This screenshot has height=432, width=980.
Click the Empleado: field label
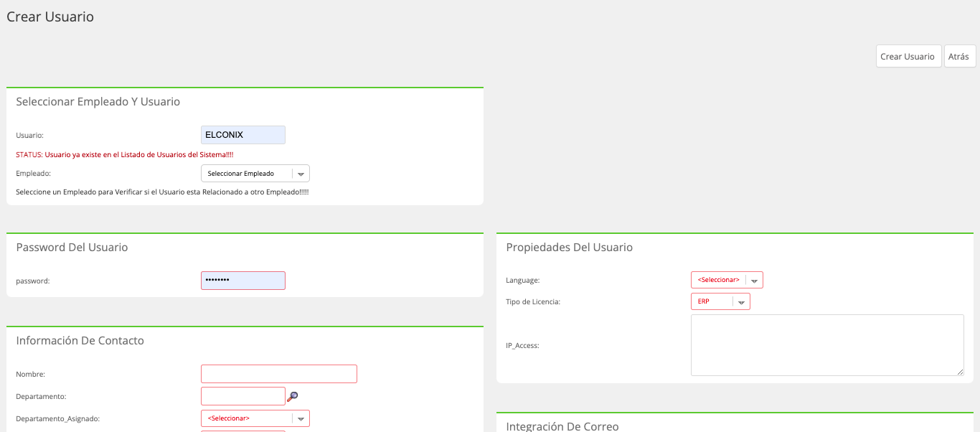pos(34,174)
